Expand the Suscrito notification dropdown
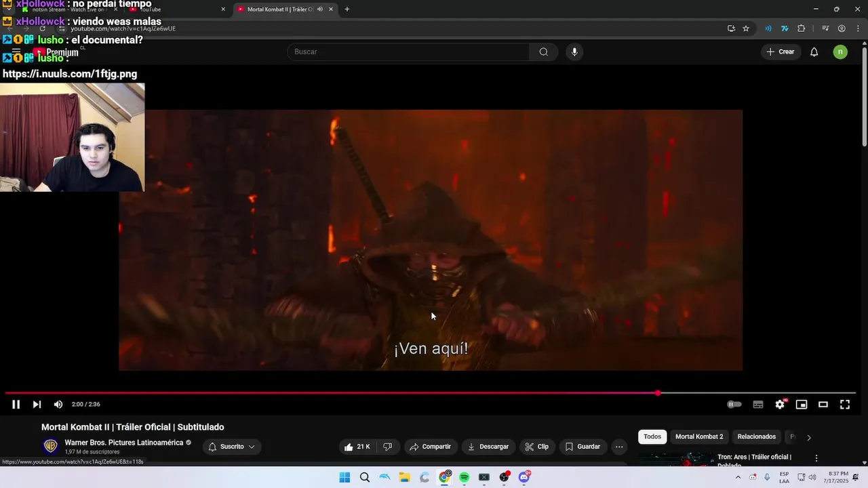868x488 pixels. pyautogui.click(x=231, y=447)
